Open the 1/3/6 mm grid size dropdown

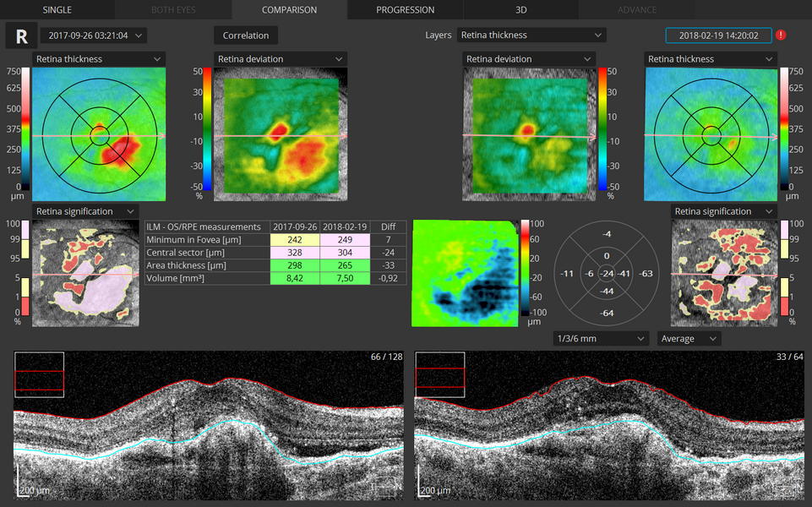click(601, 339)
